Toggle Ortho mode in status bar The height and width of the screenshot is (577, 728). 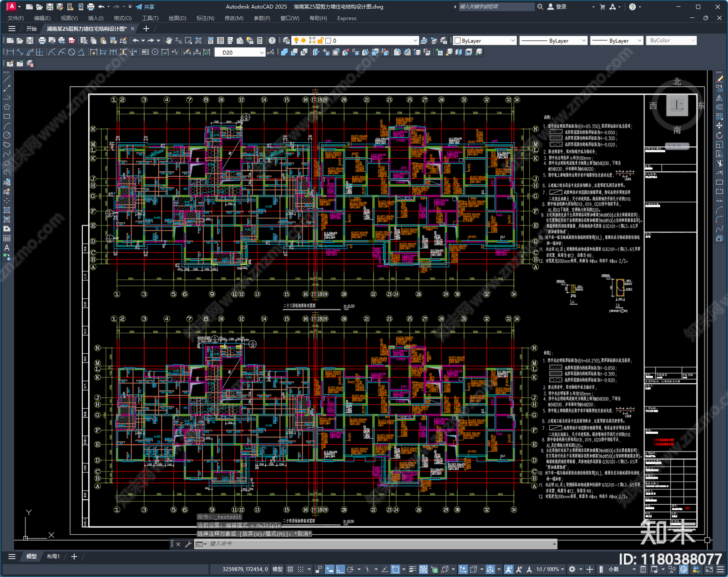[340, 569]
